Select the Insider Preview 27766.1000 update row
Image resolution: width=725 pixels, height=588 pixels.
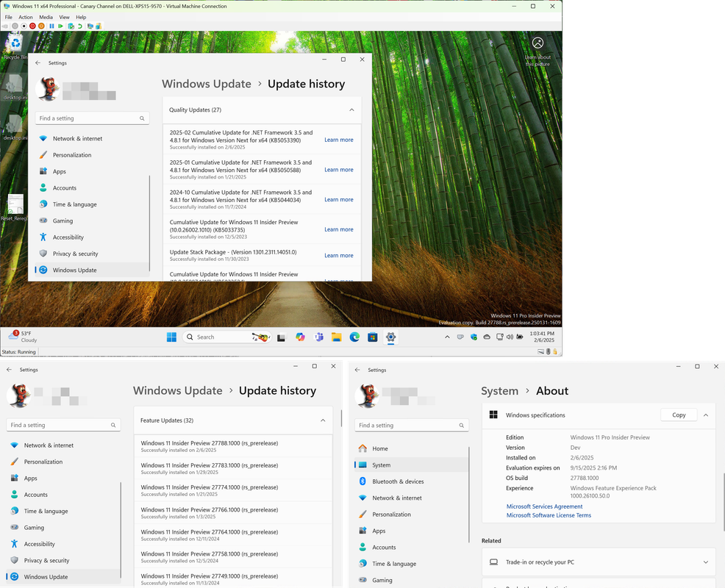point(234,512)
